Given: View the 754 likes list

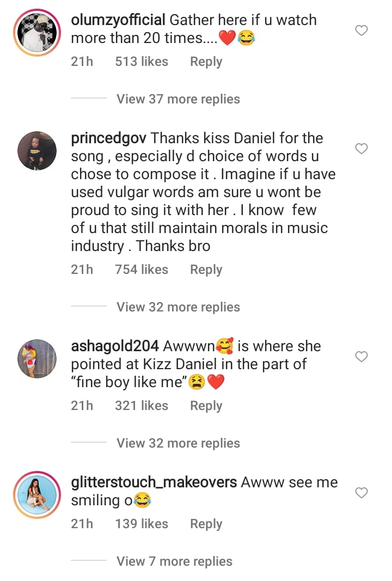Looking at the screenshot, I should coord(142,270).
